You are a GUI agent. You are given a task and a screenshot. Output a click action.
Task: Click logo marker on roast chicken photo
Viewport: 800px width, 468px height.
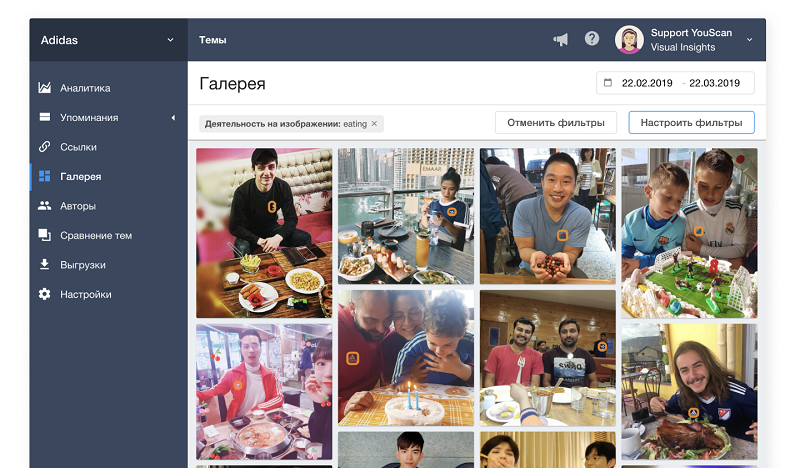[693, 412]
